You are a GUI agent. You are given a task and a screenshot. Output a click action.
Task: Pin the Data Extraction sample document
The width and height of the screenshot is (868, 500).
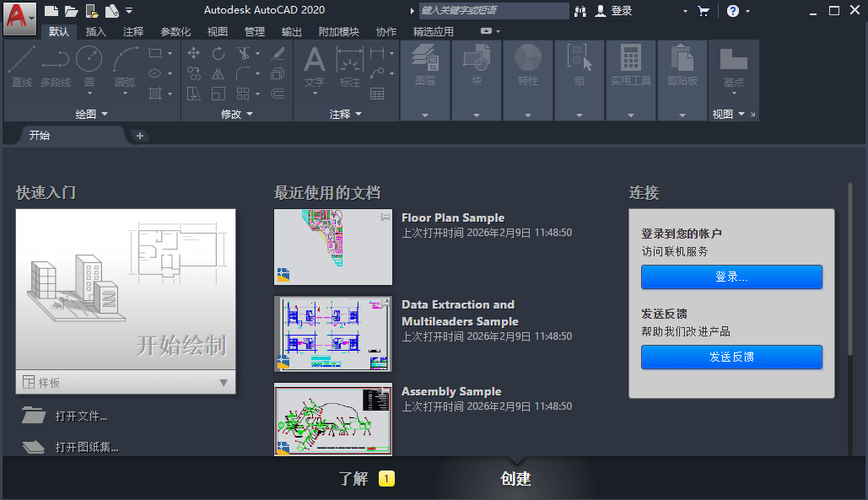point(385,304)
